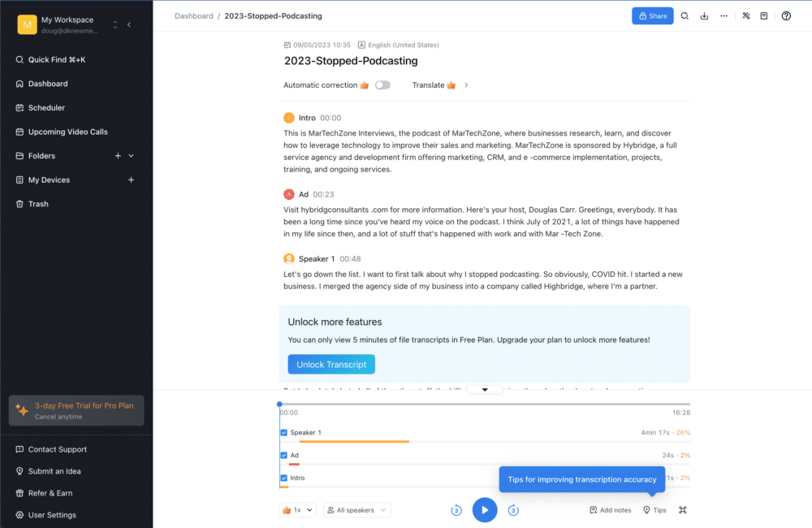Open the playback speed 1x dropdown

(297, 510)
